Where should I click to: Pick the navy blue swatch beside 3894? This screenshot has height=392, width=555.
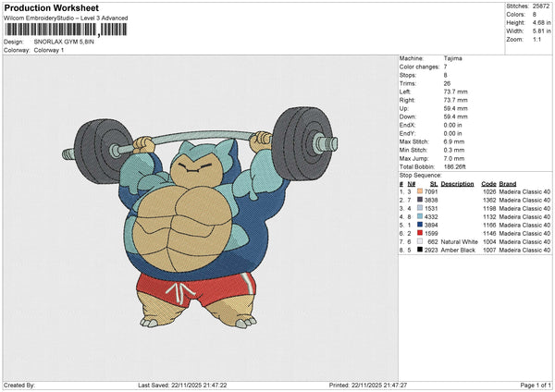click(x=420, y=225)
